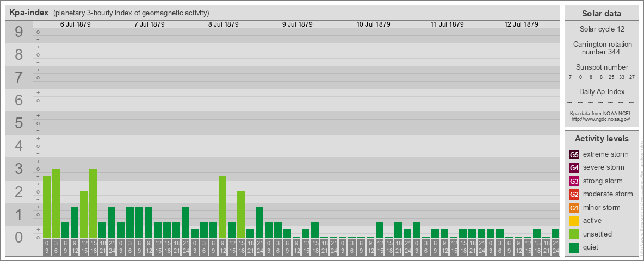Click the 'quiet' legend label
The height and width of the screenshot is (261, 644).
[592, 247]
